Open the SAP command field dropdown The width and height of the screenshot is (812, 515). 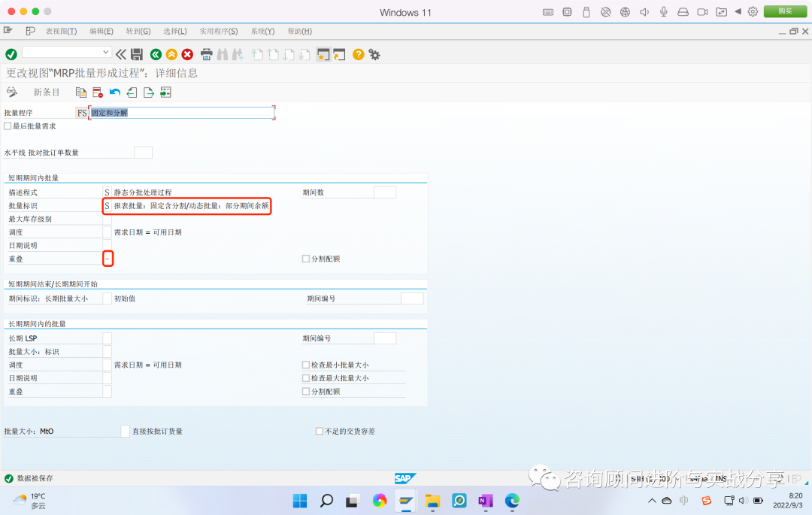click(x=106, y=52)
